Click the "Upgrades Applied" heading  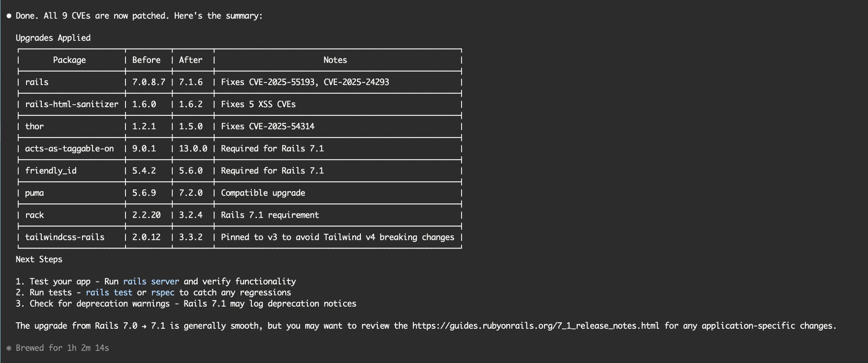[x=53, y=38]
